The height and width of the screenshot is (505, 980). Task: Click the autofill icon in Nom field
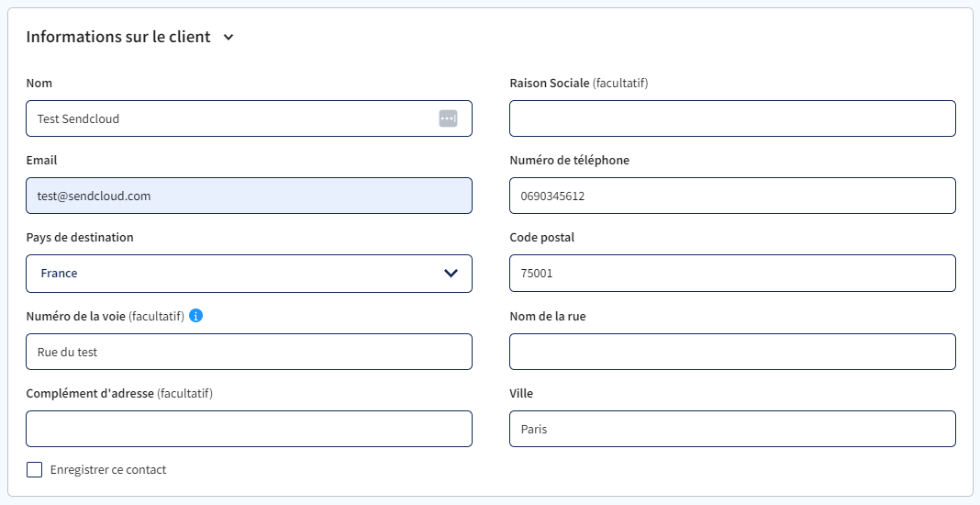(x=448, y=118)
